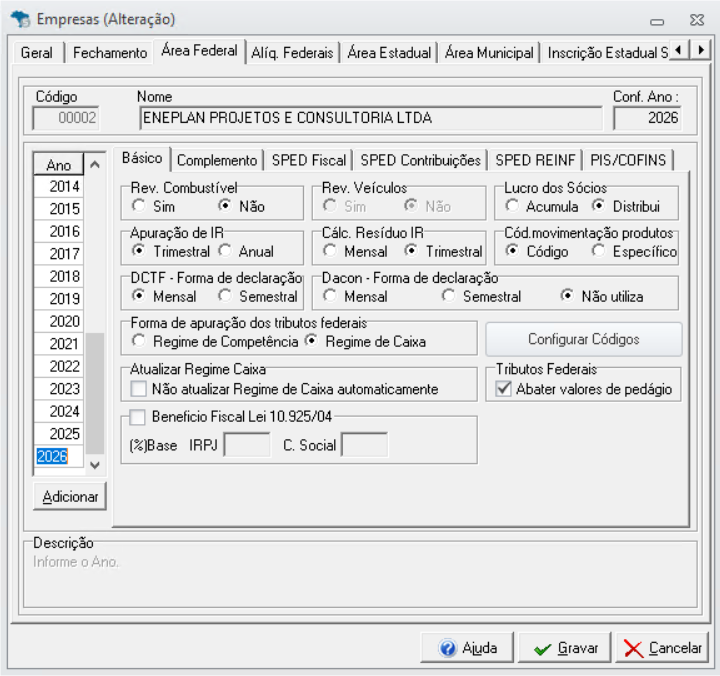Select year 2025 in the list
The image size is (720, 676).
59,434
